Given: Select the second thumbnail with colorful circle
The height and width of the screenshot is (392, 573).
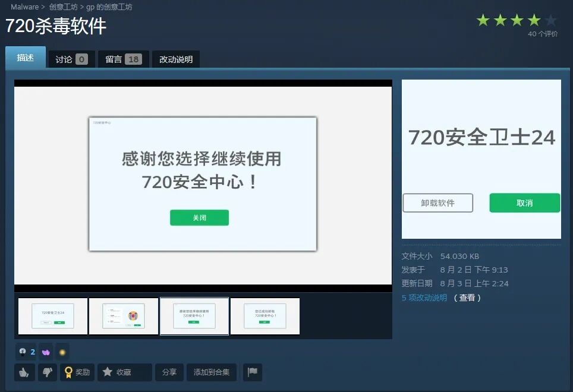Looking at the screenshot, I should tap(124, 316).
